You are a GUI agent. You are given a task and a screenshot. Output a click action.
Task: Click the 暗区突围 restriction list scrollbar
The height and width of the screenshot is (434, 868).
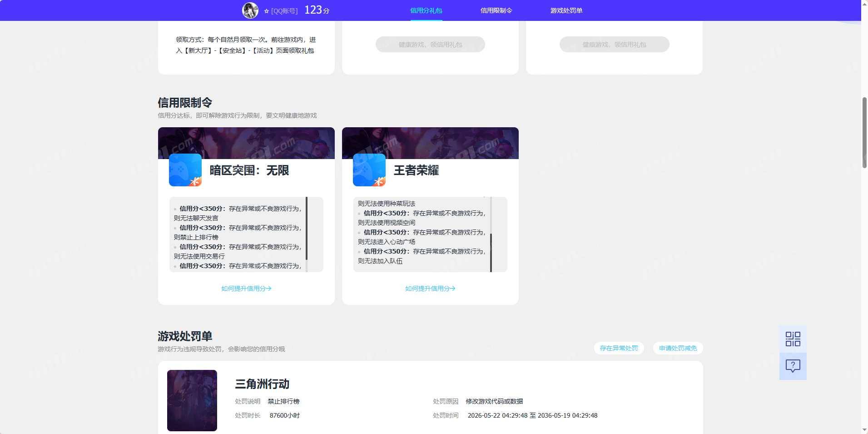click(307, 229)
